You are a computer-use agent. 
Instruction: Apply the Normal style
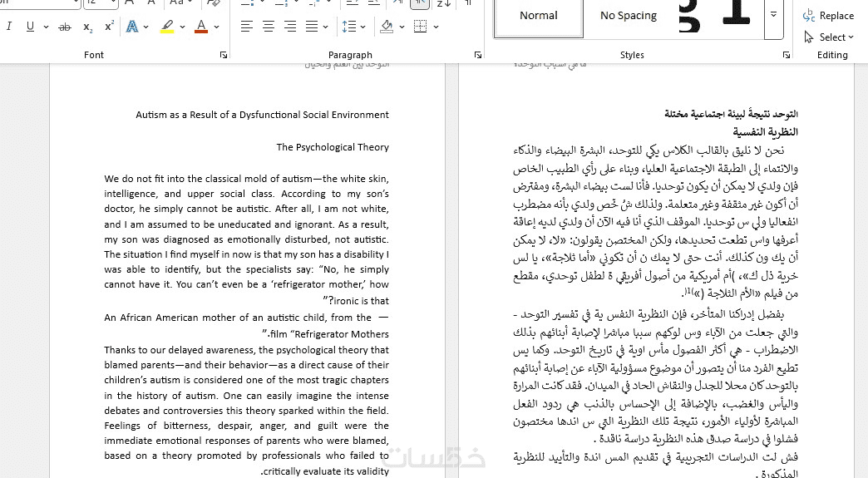click(x=539, y=16)
